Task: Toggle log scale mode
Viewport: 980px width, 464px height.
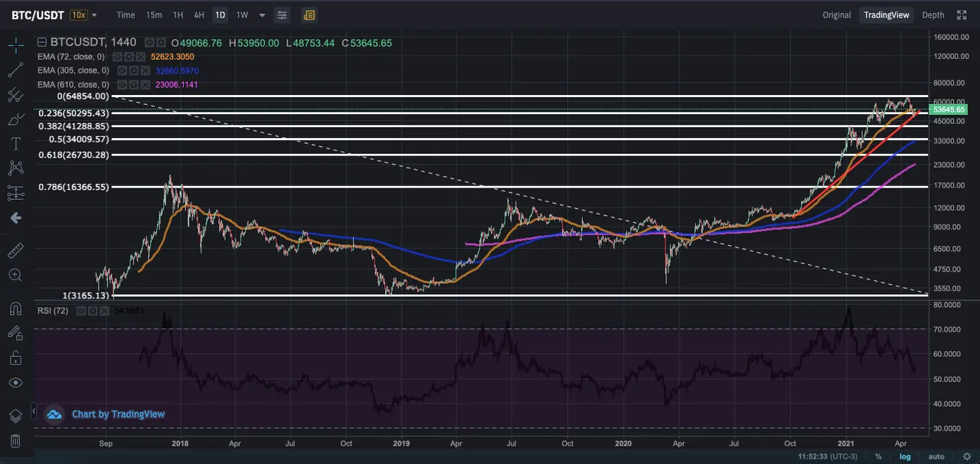Action: tap(905, 456)
